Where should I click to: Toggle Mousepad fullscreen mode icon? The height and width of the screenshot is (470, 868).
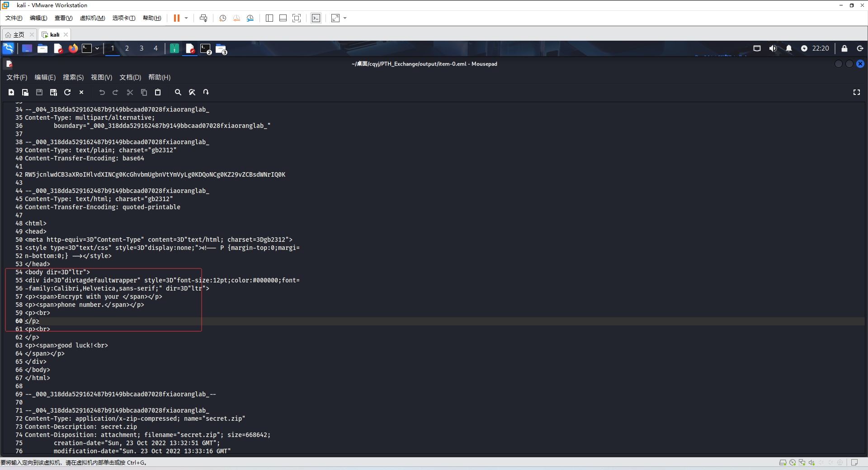pyautogui.click(x=856, y=92)
